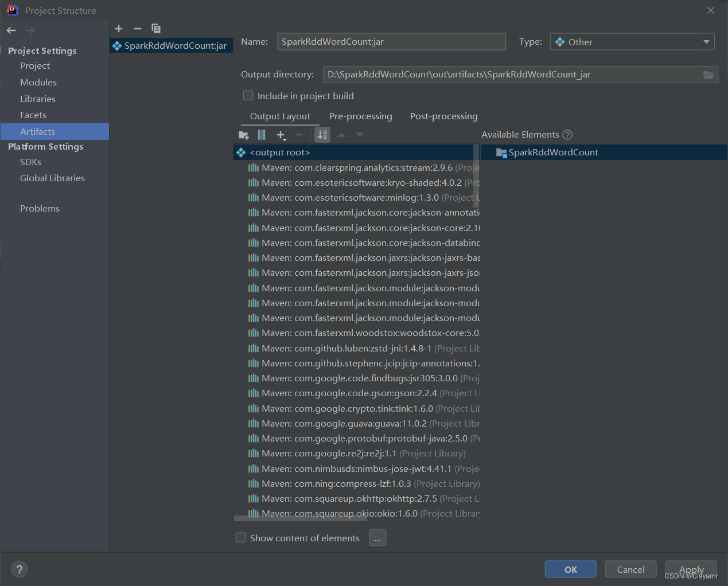The height and width of the screenshot is (586, 728).
Task: Select Maven re2j:1.1 library row
Action: click(x=357, y=454)
